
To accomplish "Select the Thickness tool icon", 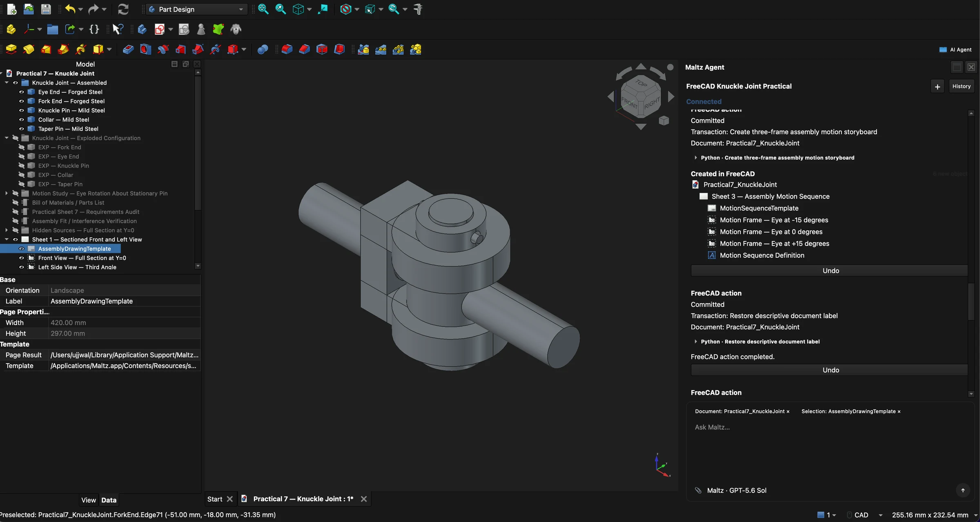I will [x=339, y=49].
